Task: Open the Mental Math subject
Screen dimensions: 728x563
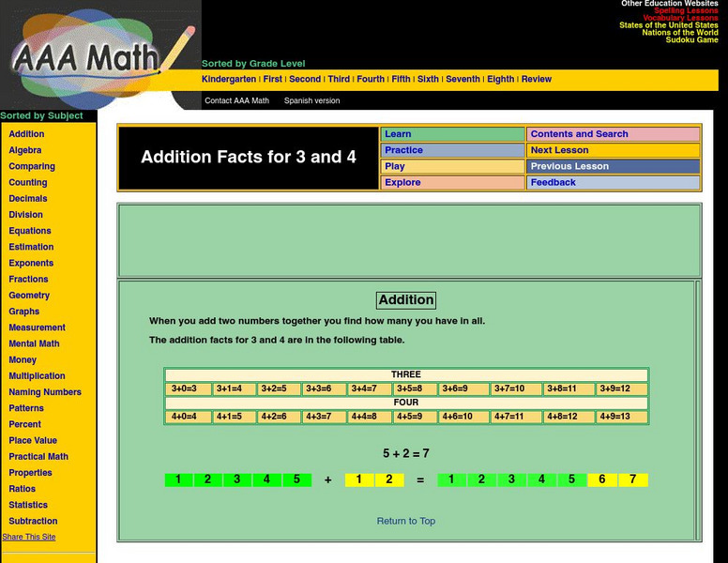Action: point(34,343)
